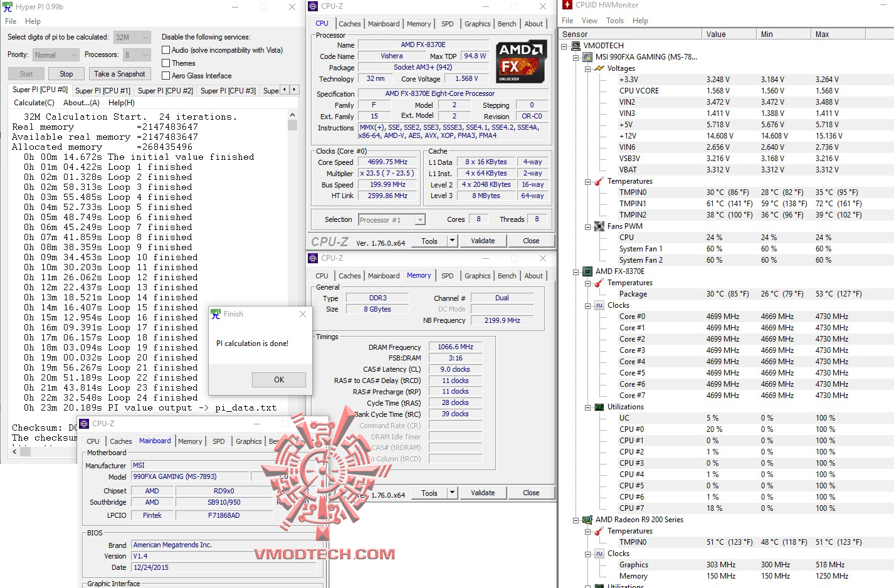
Task: Open the Calculate(C) menu in Super PI
Action: click(x=34, y=103)
